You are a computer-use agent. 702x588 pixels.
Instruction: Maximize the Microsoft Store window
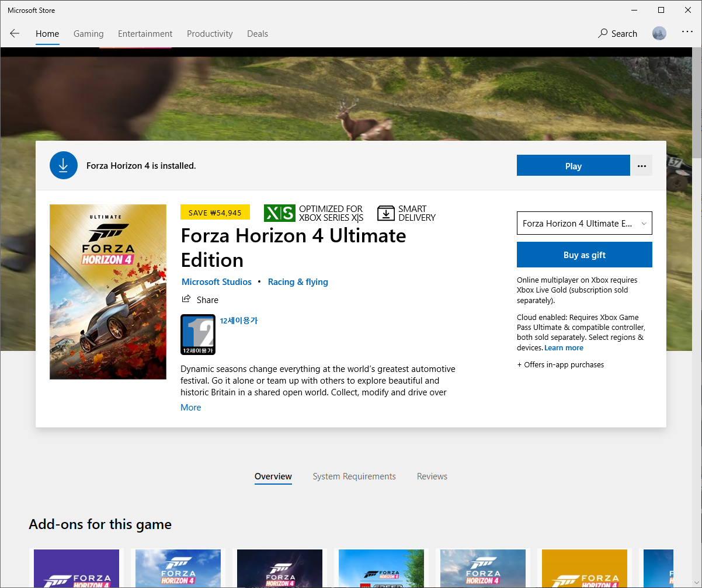[661, 10]
